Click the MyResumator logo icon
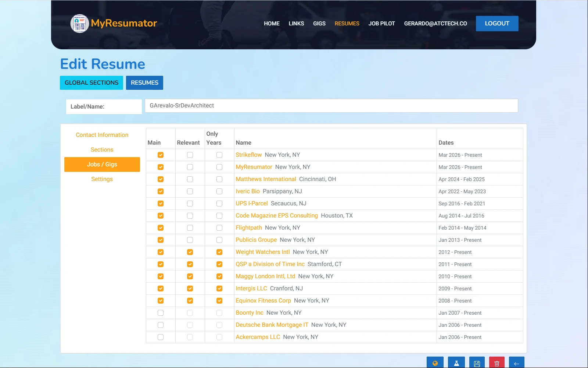588x368 pixels. [x=79, y=23]
